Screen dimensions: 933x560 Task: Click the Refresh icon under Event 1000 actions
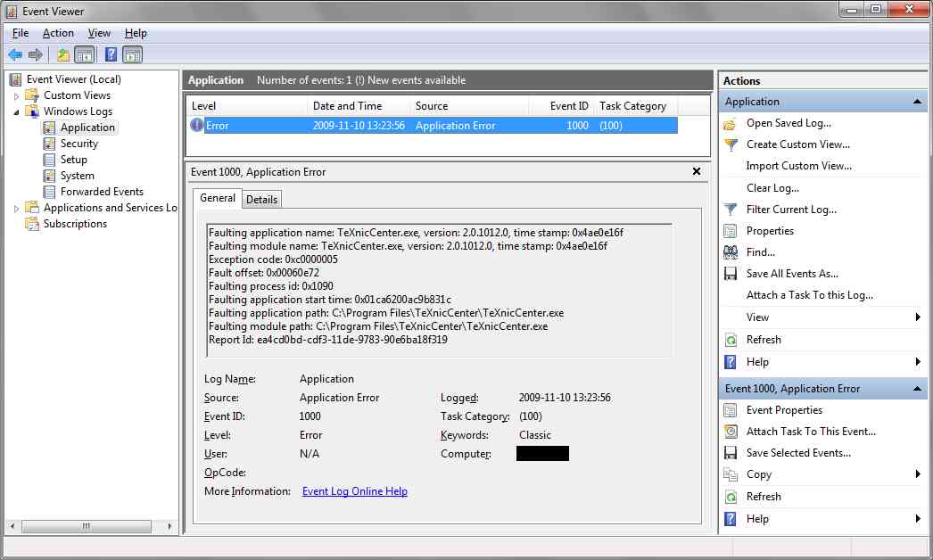click(x=731, y=497)
